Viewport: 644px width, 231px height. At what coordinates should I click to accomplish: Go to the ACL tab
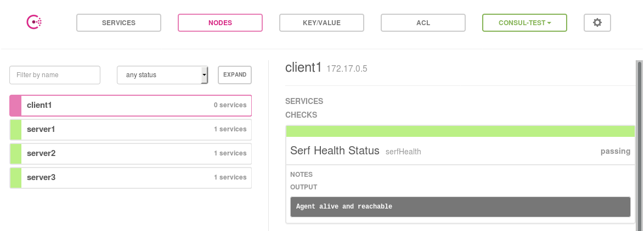(423, 22)
